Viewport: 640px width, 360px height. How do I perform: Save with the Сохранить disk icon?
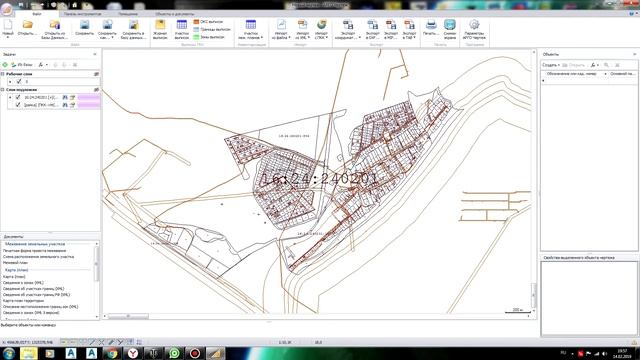click(x=84, y=28)
